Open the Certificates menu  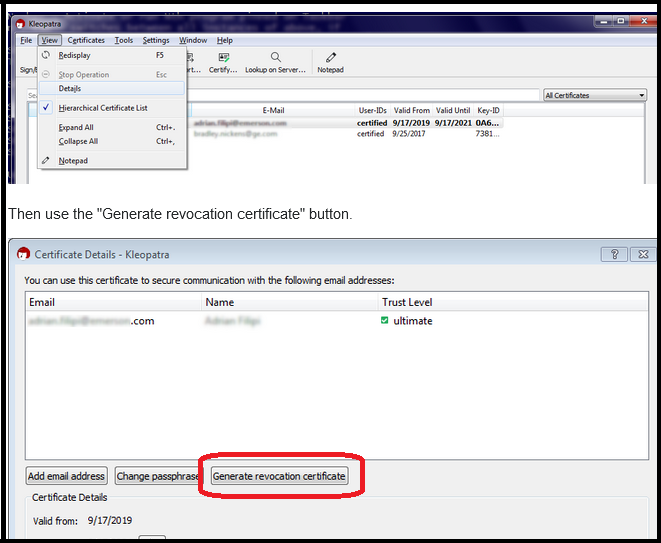click(86, 40)
